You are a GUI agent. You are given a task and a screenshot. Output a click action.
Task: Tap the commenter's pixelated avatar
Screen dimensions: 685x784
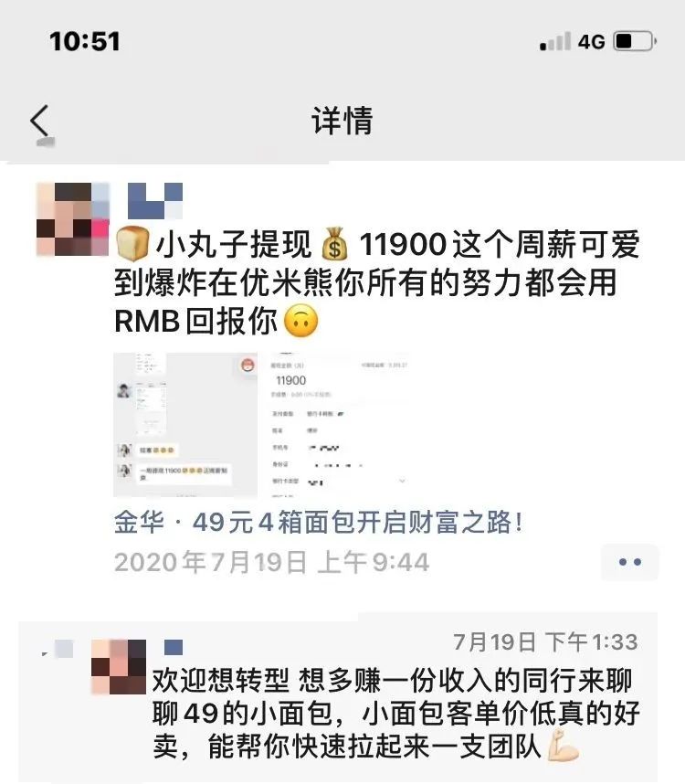tap(119, 667)
